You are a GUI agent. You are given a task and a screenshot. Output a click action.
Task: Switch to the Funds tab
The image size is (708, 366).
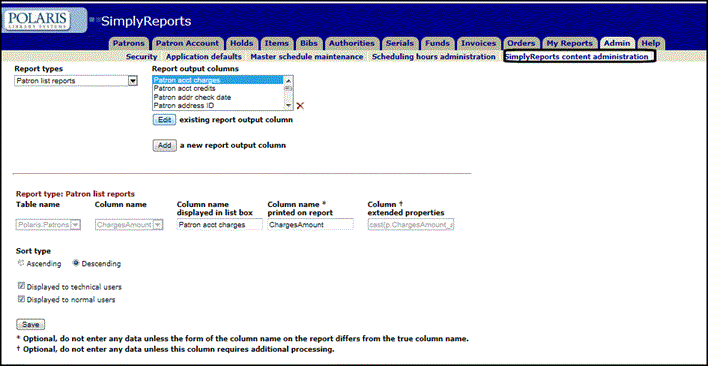tap(437, 43)
